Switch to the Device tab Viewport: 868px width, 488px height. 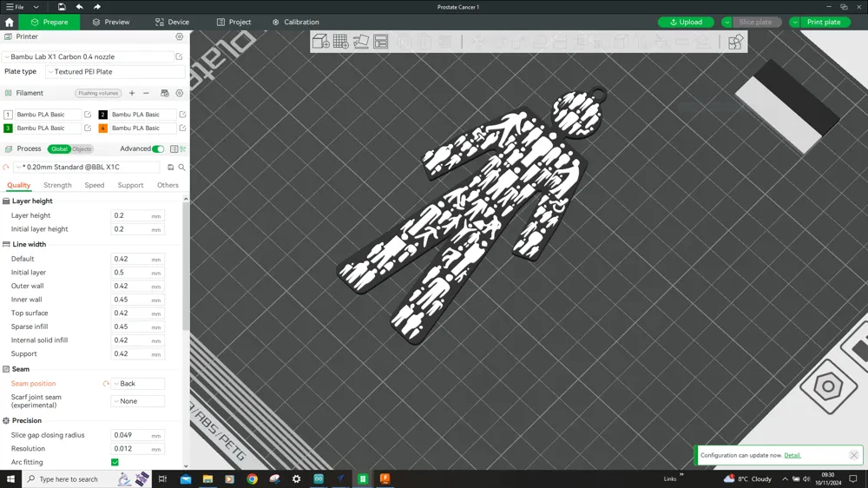[172, 23]
